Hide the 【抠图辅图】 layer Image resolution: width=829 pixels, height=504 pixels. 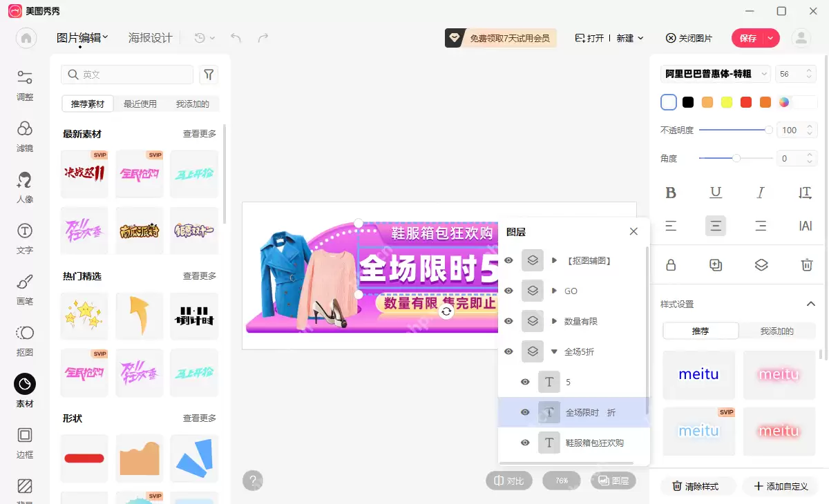pyautogui.click(x=508, y=260)
